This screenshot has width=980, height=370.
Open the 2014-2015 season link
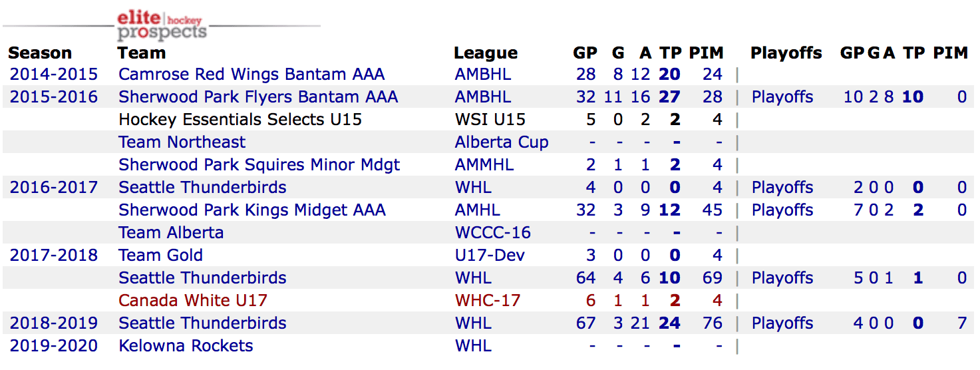54,75
